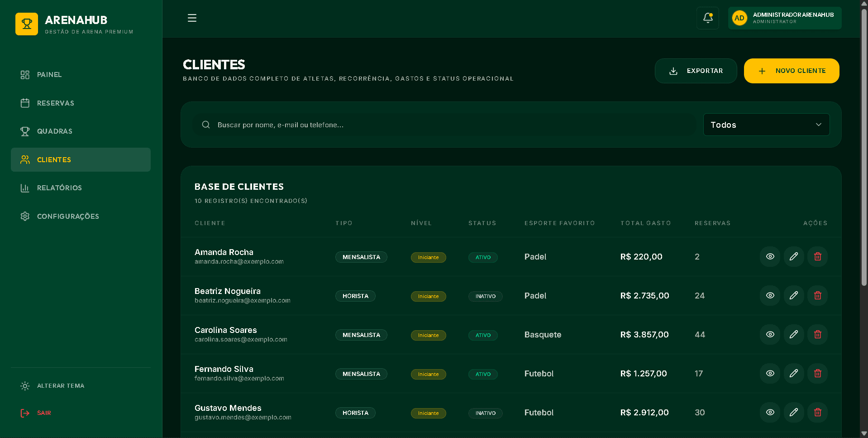This screenshot has width=868, height=438.
Task: Click Basquete favorite sport cell
Action: click(x=543, y=335)
